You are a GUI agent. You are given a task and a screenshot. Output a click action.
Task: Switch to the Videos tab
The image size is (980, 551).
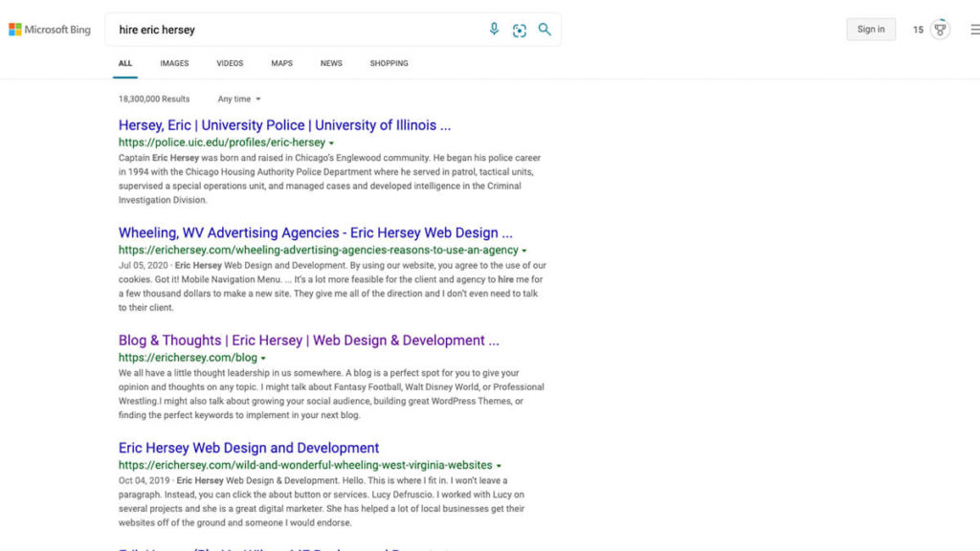pyautogui.click(x=230, y=63)
